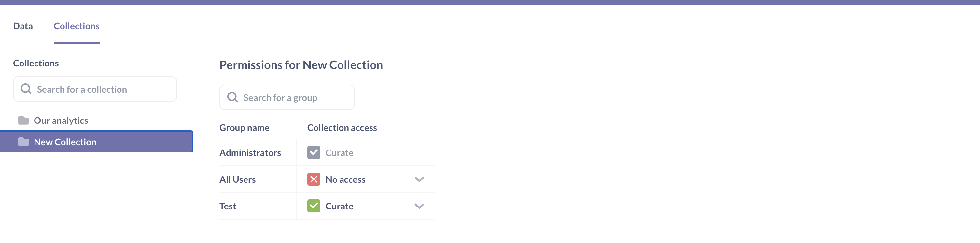980x243 pixels.
Task: Click the folder icon beside New Collection
Action: pyautogui.click(x=23, y=142)
